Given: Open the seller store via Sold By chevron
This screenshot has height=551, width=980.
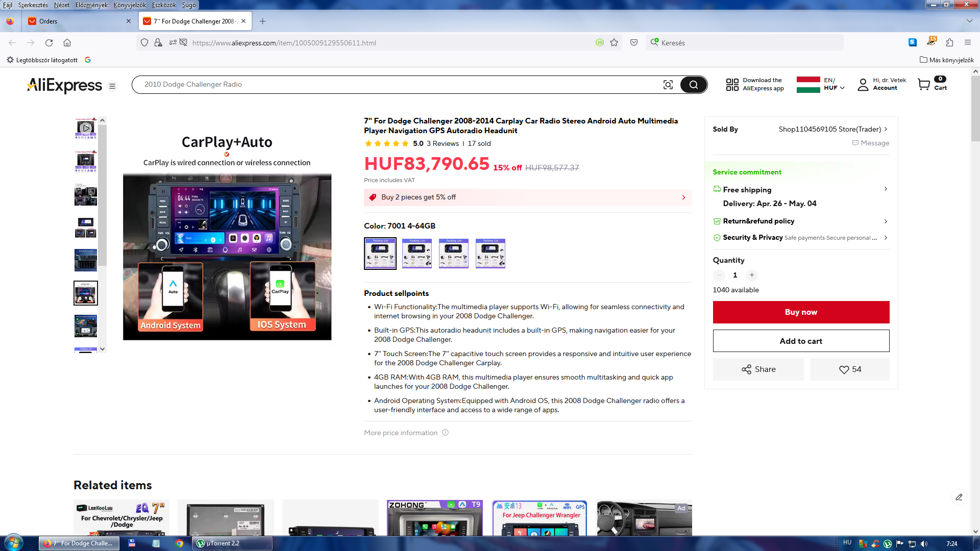Looking at the screenshot, I should 886,130.
